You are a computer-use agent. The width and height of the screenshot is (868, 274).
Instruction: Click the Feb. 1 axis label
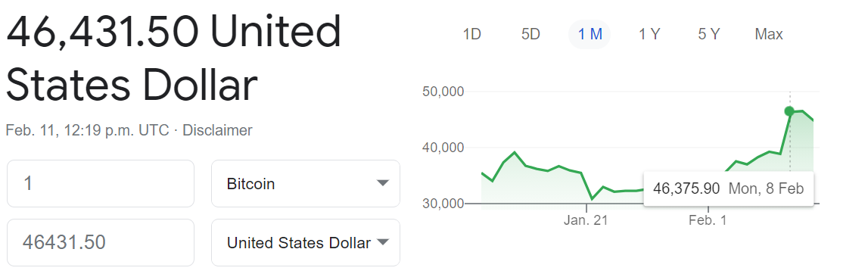point(708,220)
